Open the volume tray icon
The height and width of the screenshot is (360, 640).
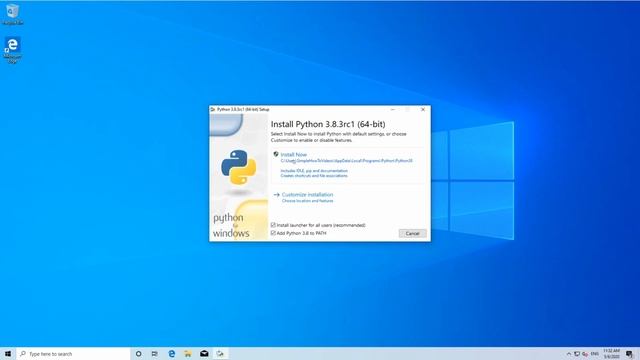(x=585, y=354)
